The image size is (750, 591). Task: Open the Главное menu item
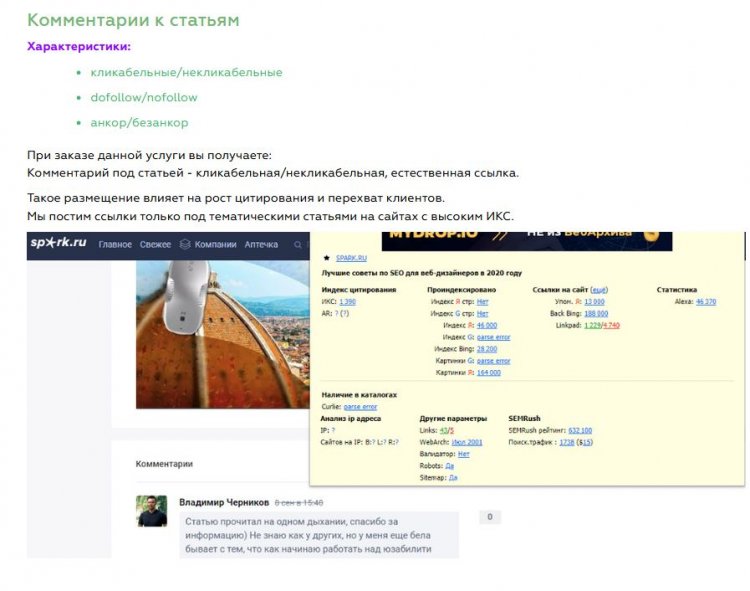pos(115,244)
